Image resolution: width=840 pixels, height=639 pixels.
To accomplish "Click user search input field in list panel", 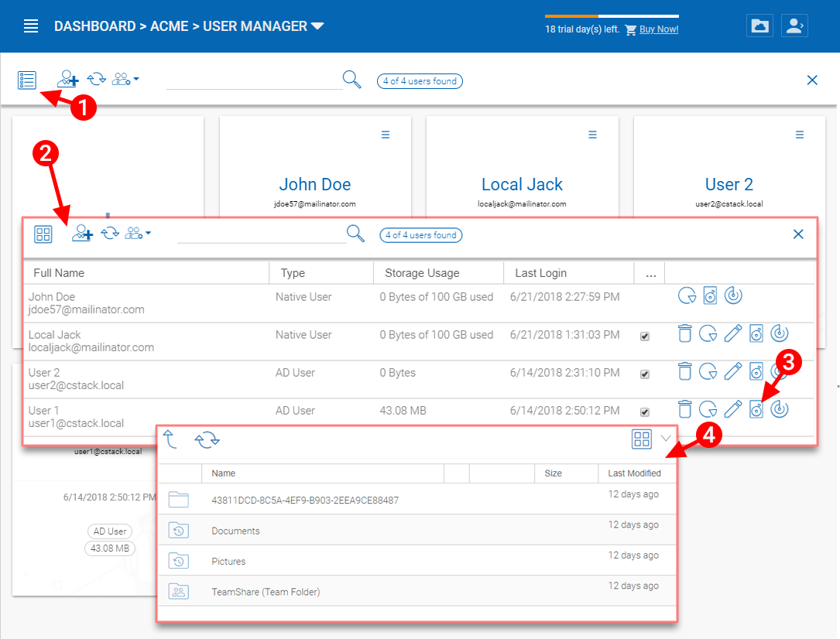I will (262, 234).
